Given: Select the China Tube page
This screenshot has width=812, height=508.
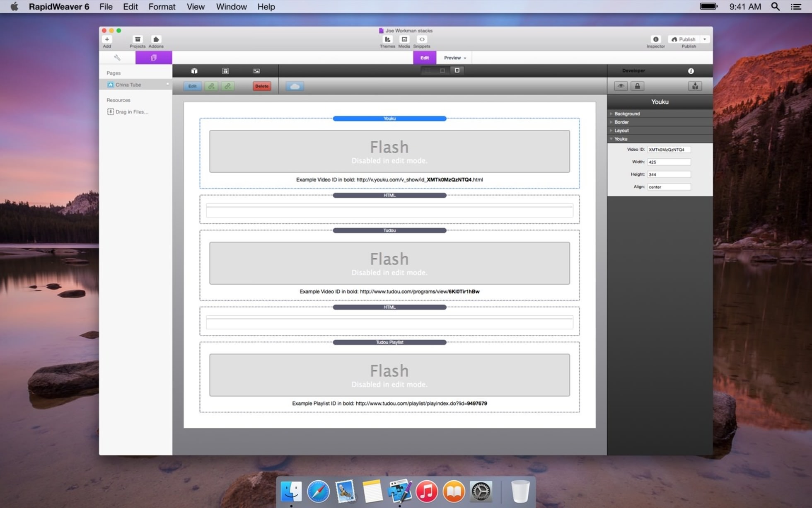Looking at the screenshot, I should (136, 85).
